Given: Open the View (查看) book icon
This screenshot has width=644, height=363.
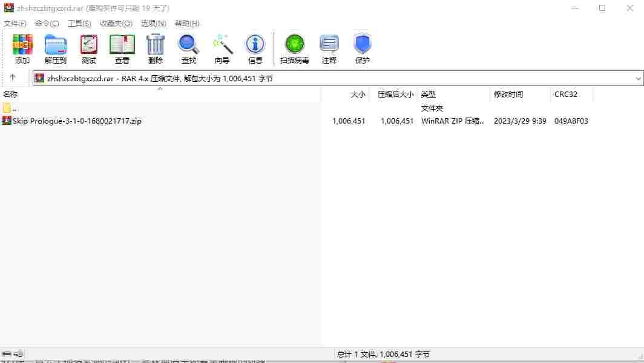Looking at the screenshot, I should tap(122, 49).
